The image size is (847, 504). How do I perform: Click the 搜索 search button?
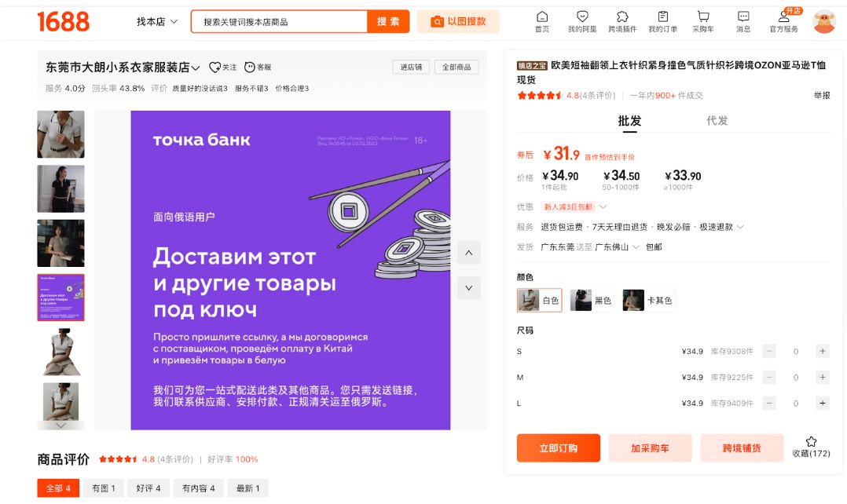tap(388, 21)
